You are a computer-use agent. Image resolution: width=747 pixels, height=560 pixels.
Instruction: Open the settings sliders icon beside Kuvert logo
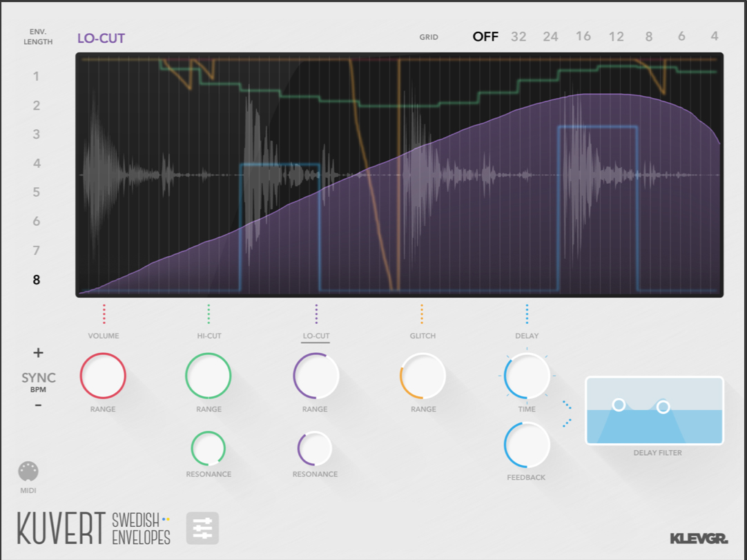point(202,528)
